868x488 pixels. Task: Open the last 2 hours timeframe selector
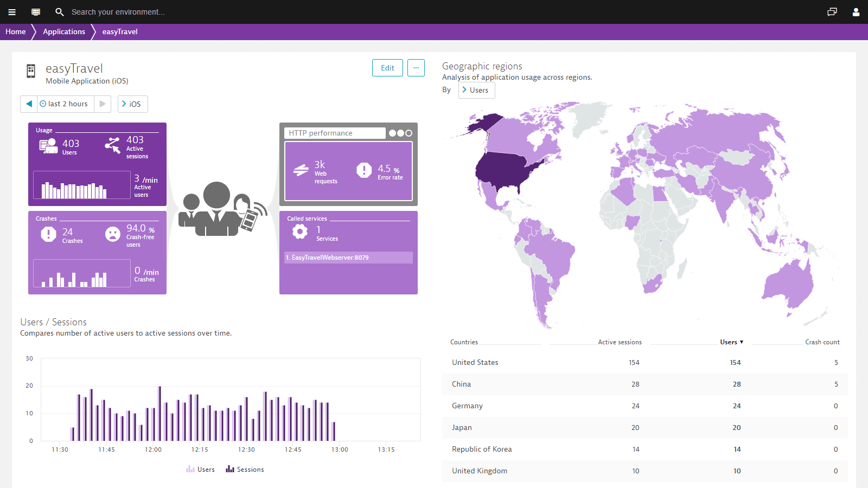66,104
